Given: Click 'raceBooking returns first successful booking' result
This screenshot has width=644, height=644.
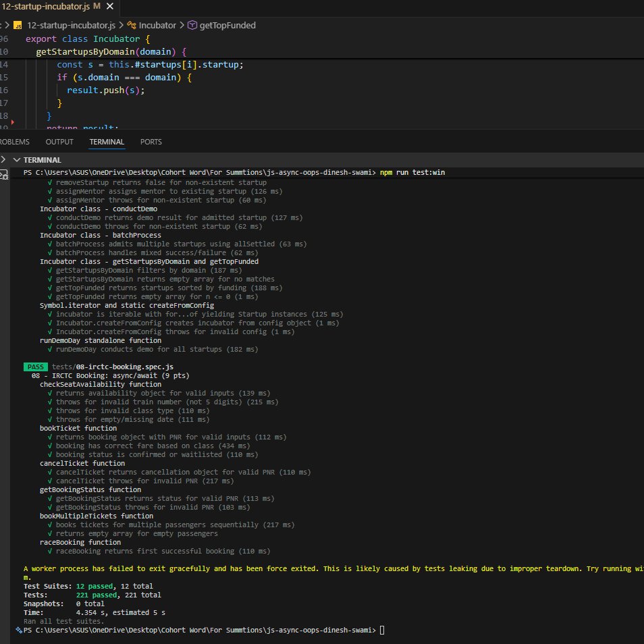Looking at the screenshot, I should pyautogui.click(x=163, y=551).
